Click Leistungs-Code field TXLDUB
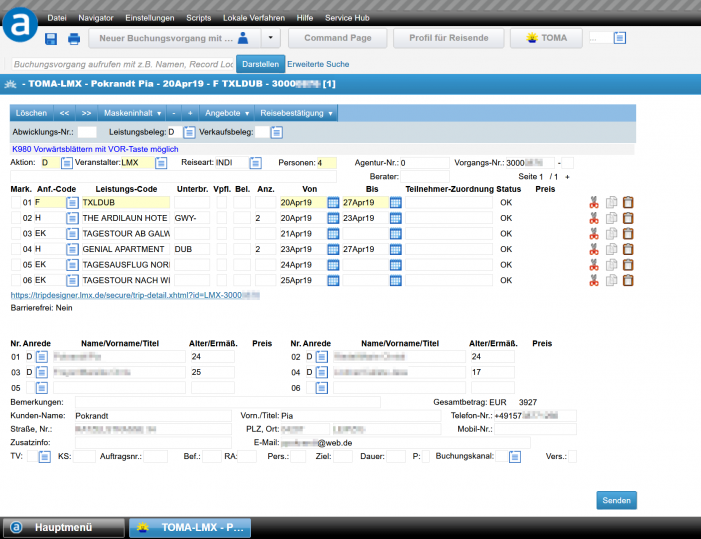This screenshot has width=701, height=539. click(x=126, y=202)
